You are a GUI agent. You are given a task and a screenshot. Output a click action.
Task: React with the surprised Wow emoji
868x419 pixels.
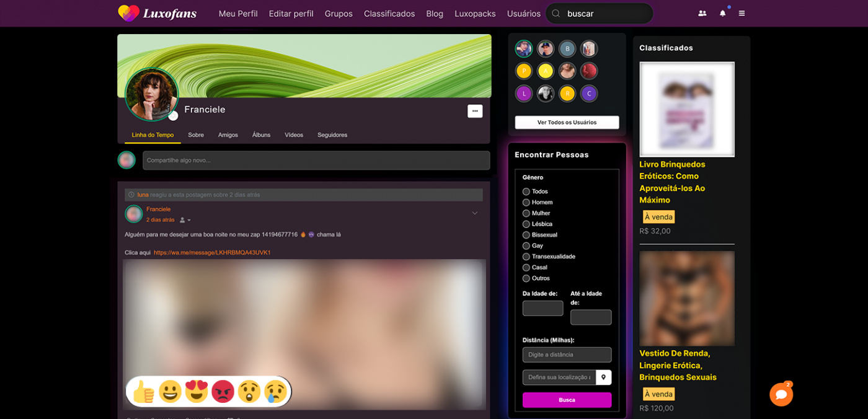tap(249, 391)
